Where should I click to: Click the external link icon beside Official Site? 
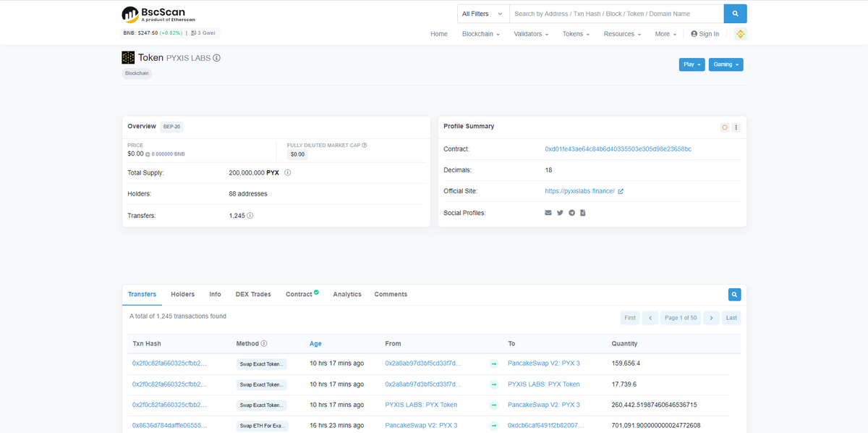tap(621, 191)
